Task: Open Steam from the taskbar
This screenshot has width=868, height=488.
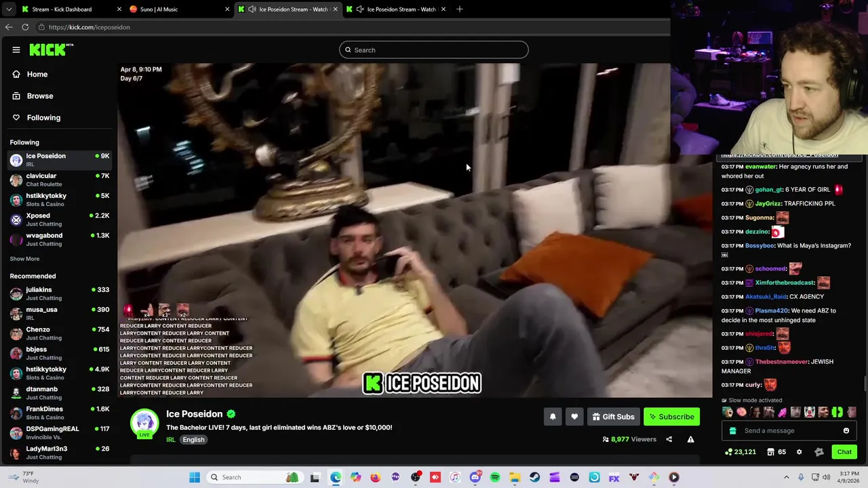Action: click(535, 477)
